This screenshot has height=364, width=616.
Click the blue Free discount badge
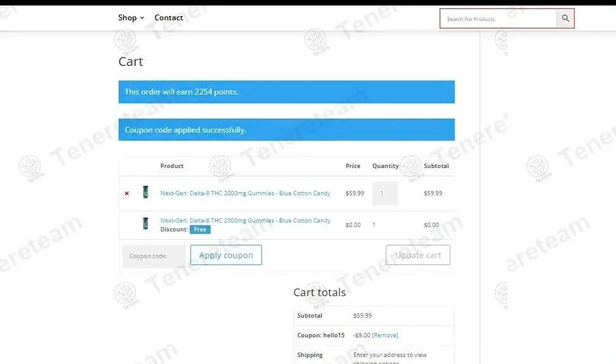(x=200, y=230)
